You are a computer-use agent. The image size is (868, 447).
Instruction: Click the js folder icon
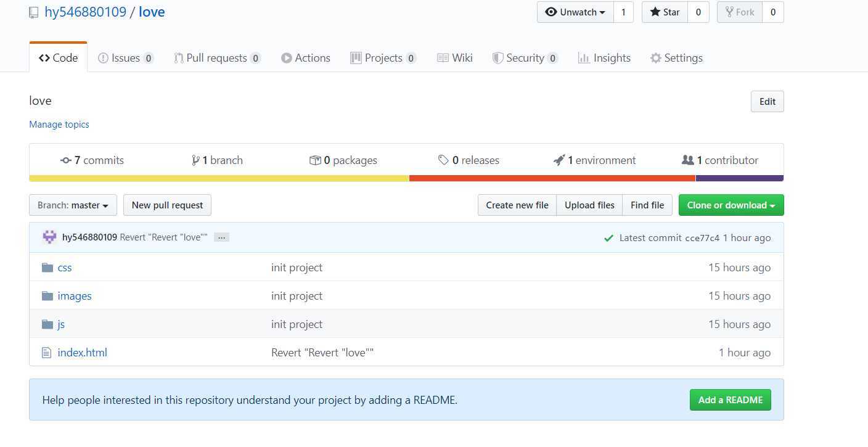tap(47, 324)
